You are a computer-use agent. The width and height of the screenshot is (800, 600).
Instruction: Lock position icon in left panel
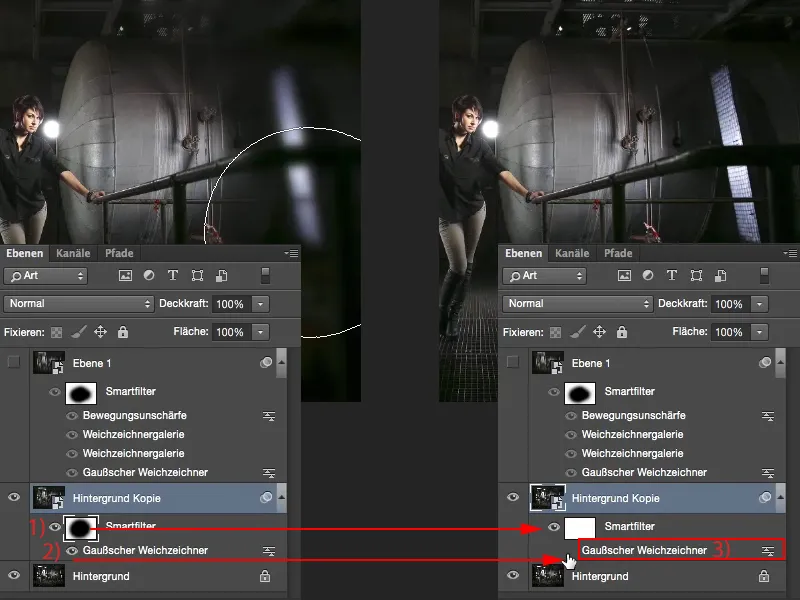coord(101,332)
